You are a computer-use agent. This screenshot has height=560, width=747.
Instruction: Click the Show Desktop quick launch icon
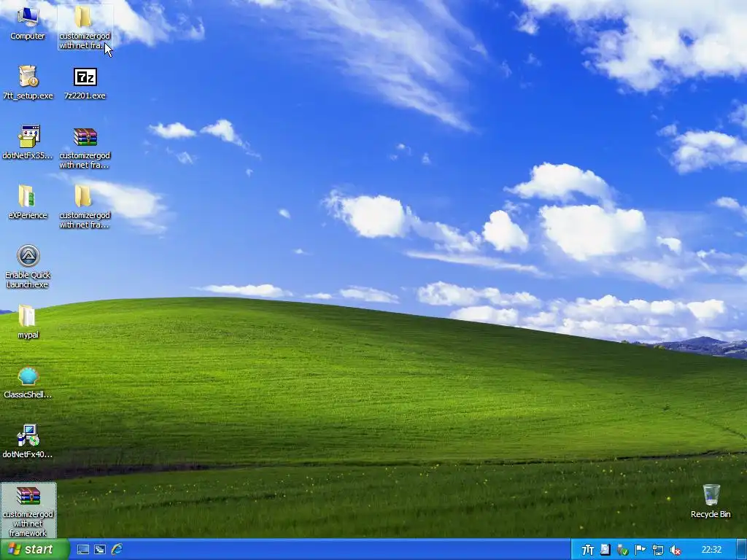tap(83, 550)
